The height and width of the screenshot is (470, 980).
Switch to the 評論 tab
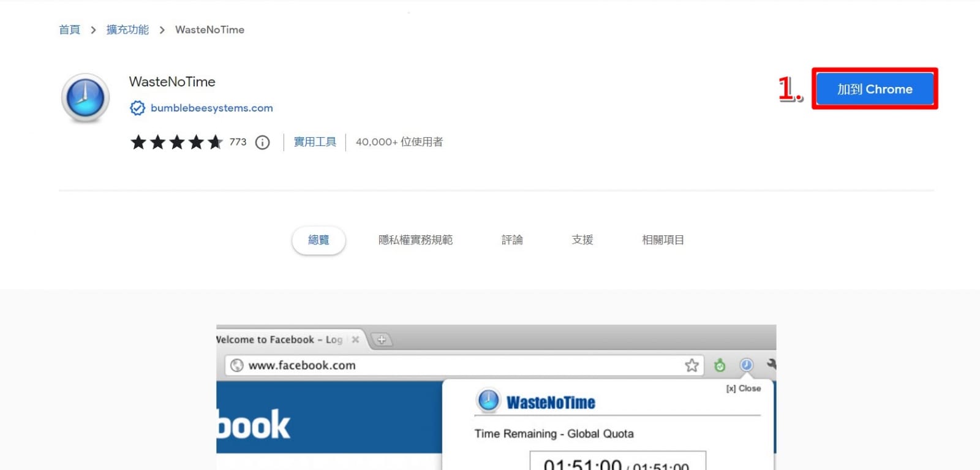[x=512, y=240]
